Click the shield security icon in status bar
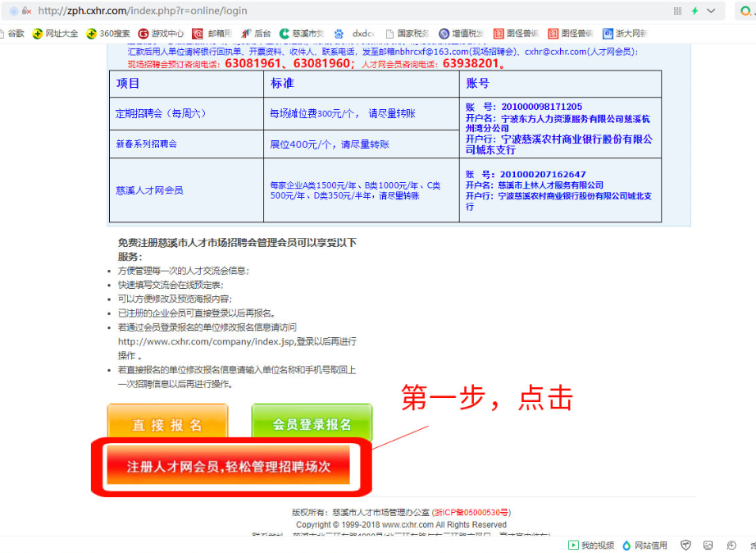The height and width of the screenshot is (553, 756). point(685,546)
